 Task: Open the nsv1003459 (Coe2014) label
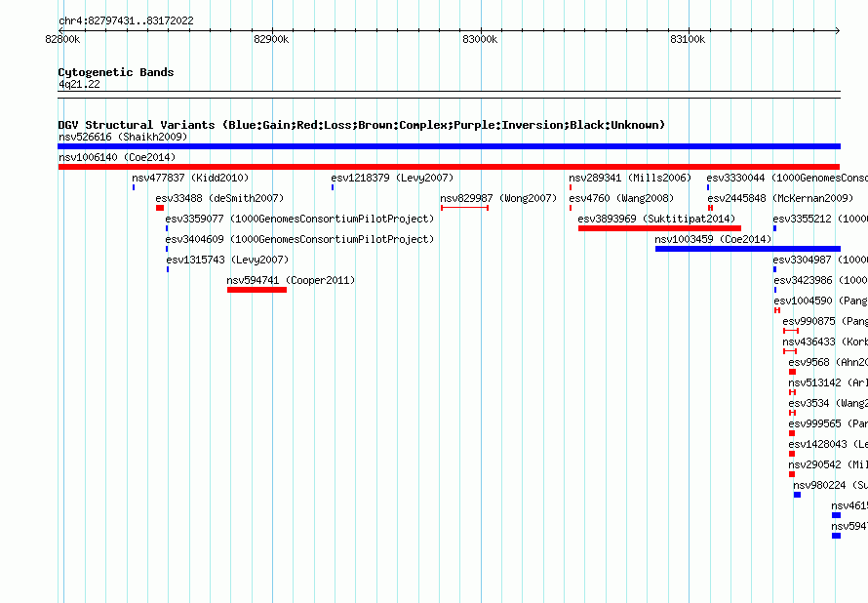tap(713, 239)
